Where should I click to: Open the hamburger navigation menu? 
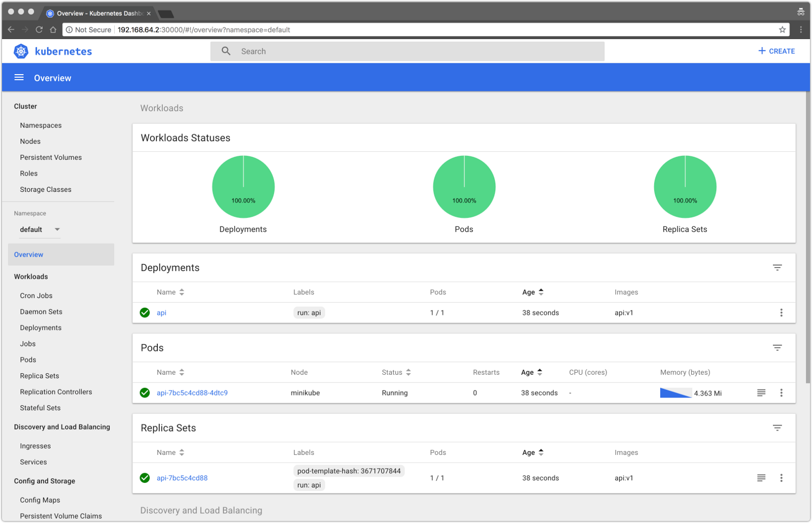point(19,78)
